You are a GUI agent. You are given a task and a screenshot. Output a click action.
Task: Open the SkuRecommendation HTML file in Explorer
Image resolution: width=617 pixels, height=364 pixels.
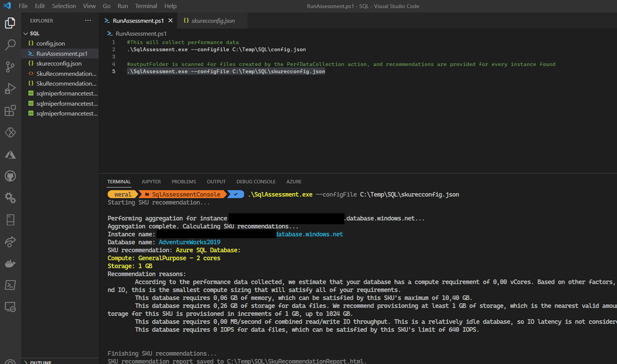tap(60, 73)
